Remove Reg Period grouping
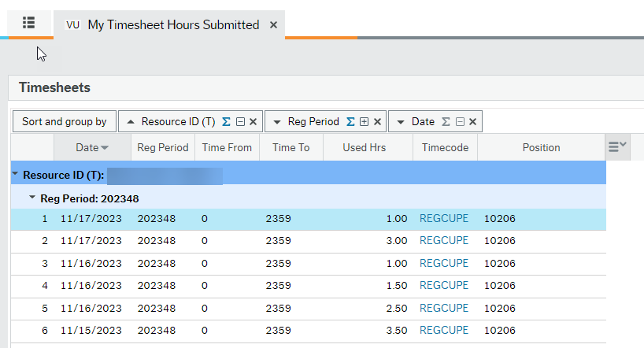Viewport: 644px width, 348px height. tap(377, 121)
